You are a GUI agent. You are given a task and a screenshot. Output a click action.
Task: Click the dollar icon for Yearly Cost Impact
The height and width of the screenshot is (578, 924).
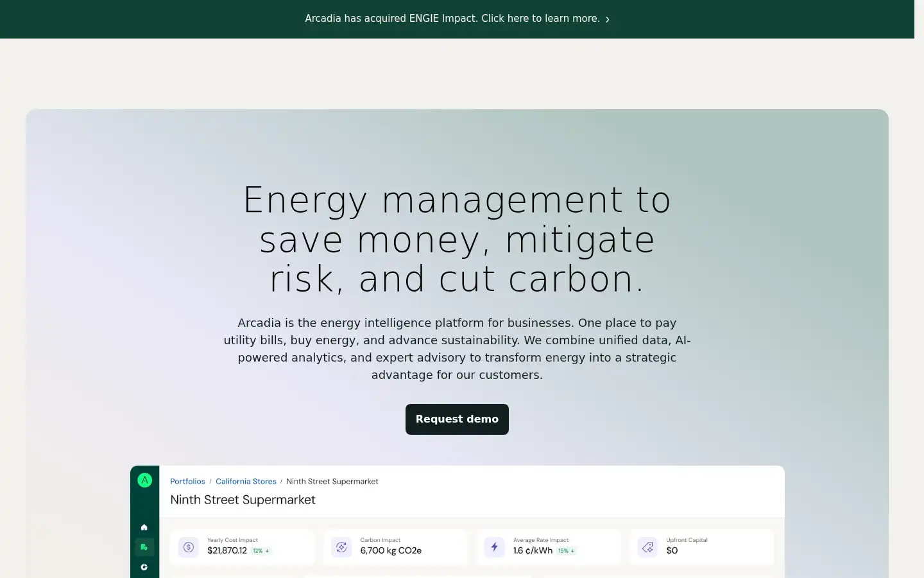coord(189,547)
